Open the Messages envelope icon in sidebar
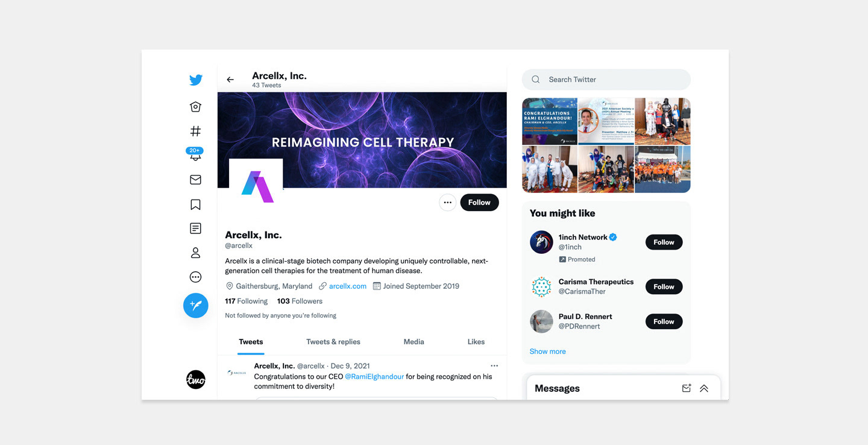Viewport: 868px width, 445px height. pos(195,180)
